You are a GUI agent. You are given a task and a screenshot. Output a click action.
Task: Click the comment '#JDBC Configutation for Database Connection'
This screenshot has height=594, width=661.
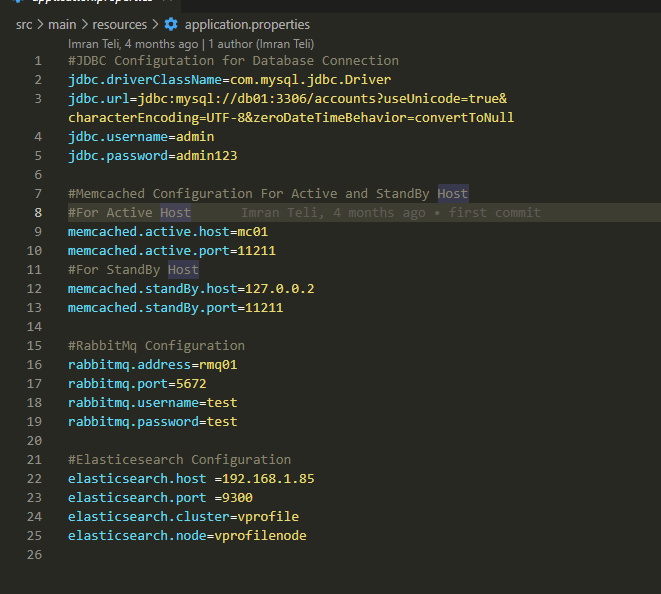point(233,61)
